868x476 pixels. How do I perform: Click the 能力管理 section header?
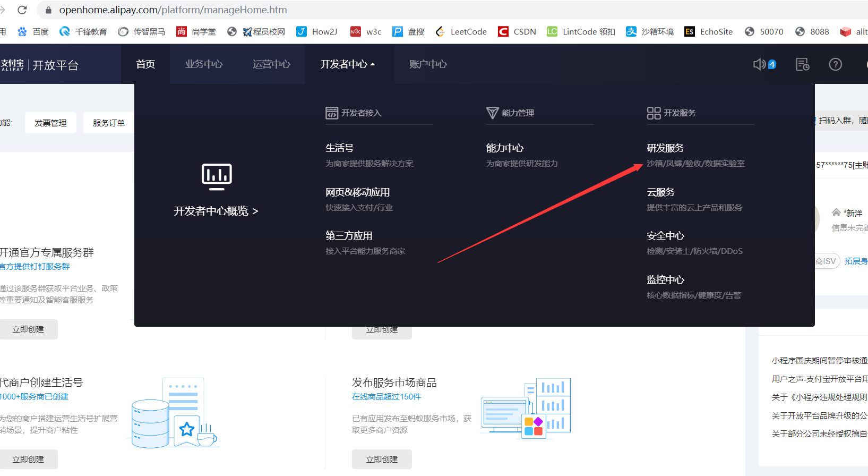pos(510,113)
